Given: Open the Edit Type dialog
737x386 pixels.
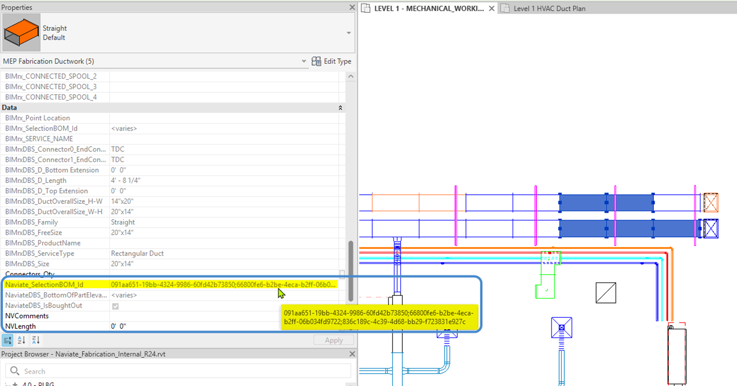Looking at the screenshot, I should (x=331, y=62).
